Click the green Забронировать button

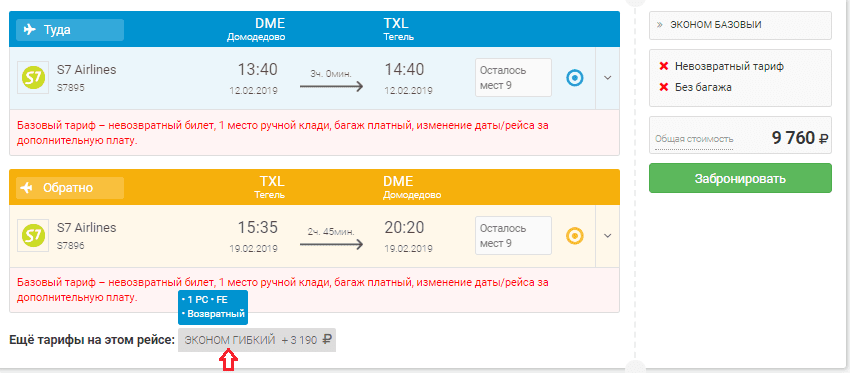[x=740, y=178]
